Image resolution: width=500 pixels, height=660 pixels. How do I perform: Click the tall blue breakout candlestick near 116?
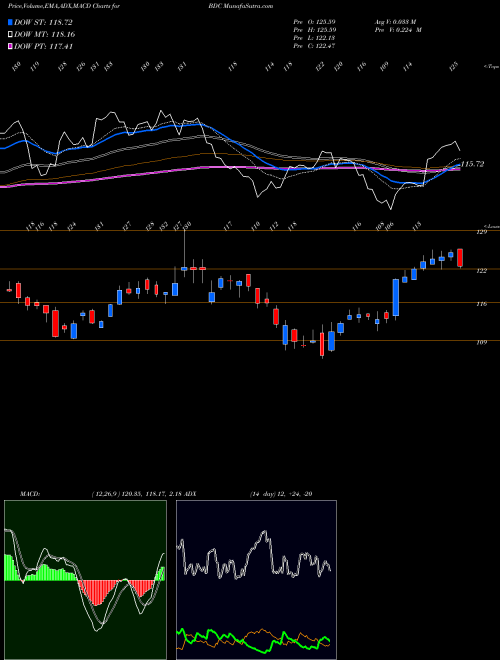pos(396,297)
